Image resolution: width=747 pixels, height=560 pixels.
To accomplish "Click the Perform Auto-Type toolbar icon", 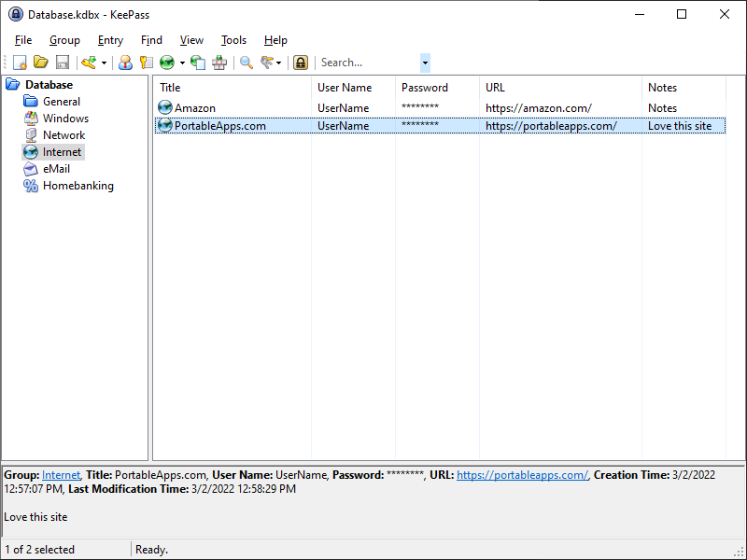I will click(x=219, y=63).
